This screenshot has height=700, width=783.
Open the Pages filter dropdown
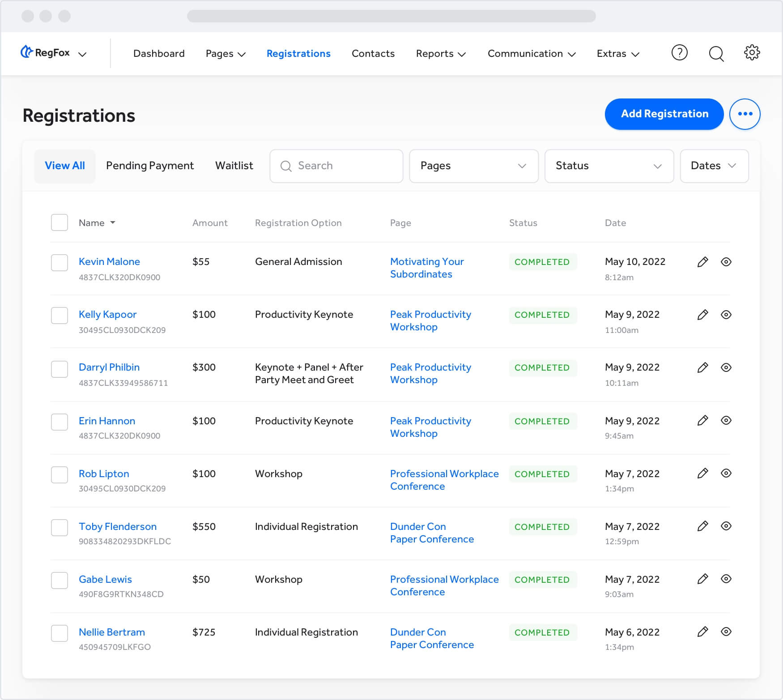coord(473,166)
